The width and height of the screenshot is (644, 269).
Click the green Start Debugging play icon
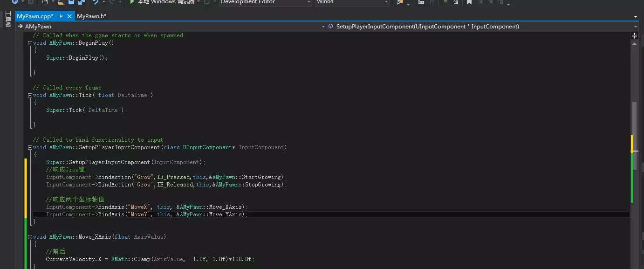click(x=132, y=2)
